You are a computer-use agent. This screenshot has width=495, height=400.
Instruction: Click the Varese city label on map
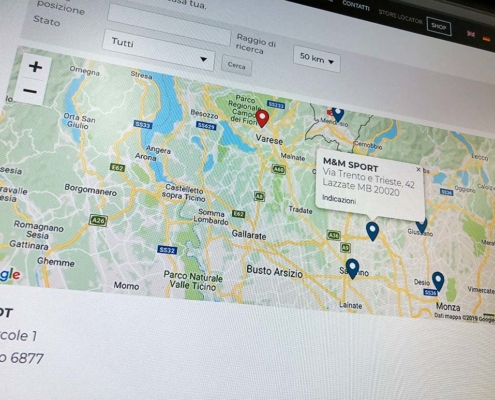269,139
